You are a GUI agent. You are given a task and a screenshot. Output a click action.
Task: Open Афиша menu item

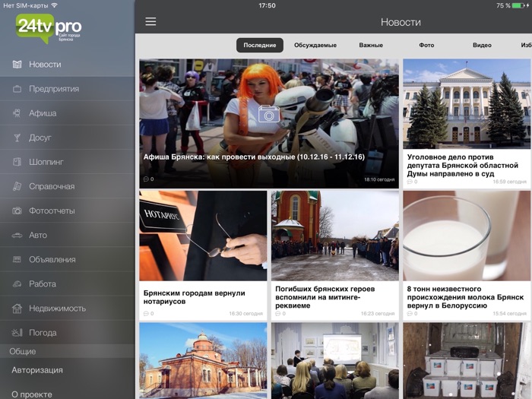(68, 113)
